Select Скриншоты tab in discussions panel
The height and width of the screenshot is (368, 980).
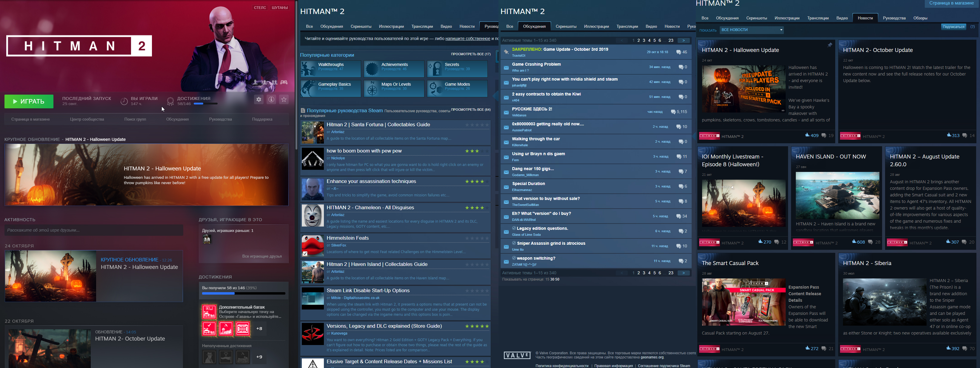click(566, 26)
